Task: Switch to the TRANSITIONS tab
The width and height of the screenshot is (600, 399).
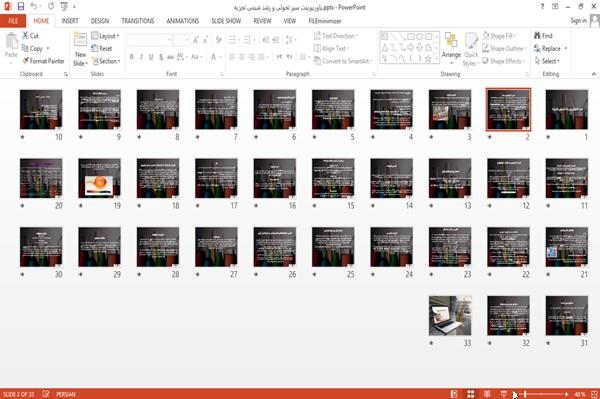Action: tap(138, 21)
